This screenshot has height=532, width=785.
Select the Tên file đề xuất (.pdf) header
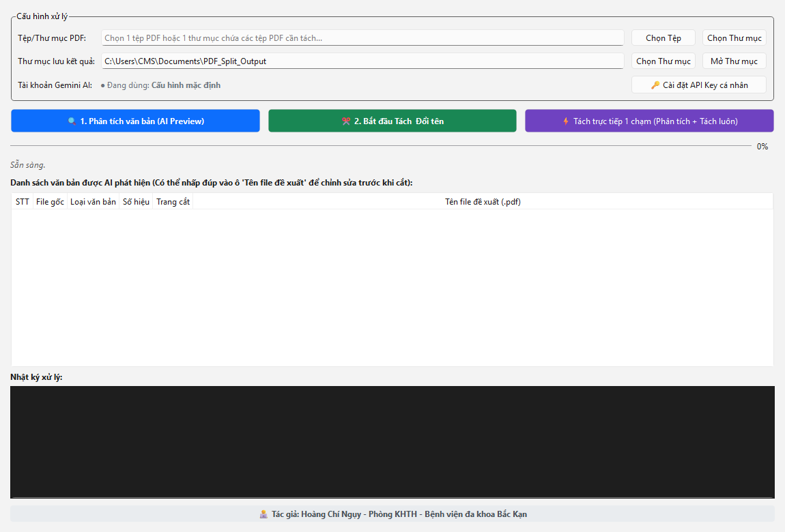click(x=483, y=201)
